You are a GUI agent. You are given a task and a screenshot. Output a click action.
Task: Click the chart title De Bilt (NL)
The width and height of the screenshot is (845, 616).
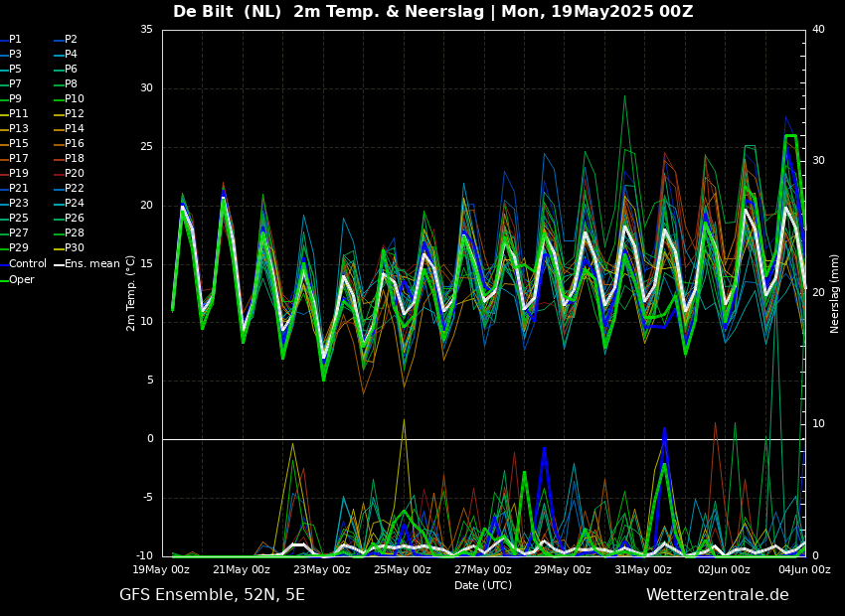pyautogui.click(x=227, y=11)
